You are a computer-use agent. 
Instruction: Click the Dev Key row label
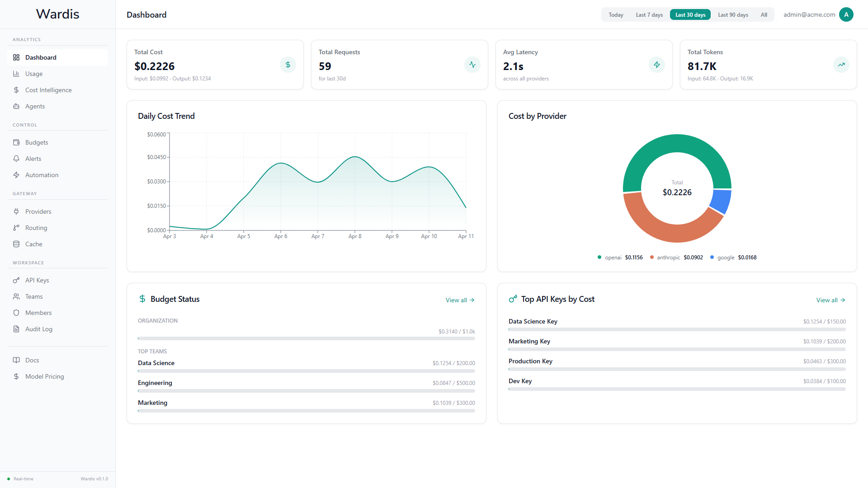pyautogui.click(x=520, y=381)
